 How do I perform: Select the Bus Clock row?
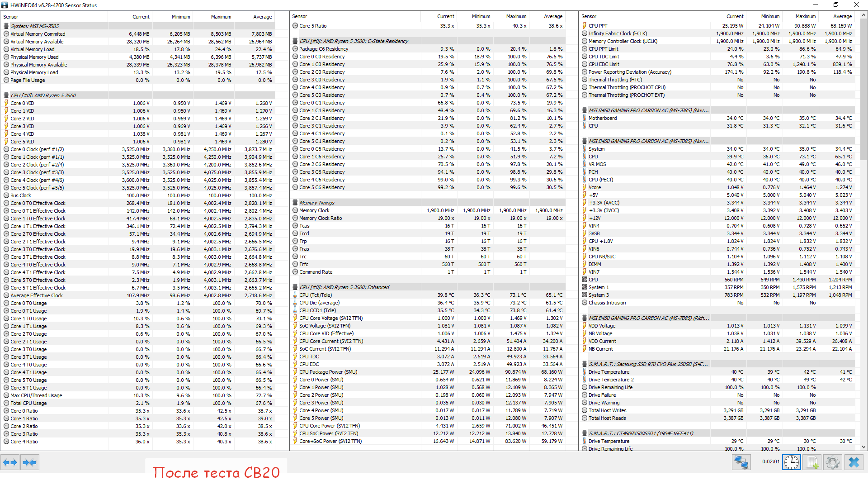point(138,195)
